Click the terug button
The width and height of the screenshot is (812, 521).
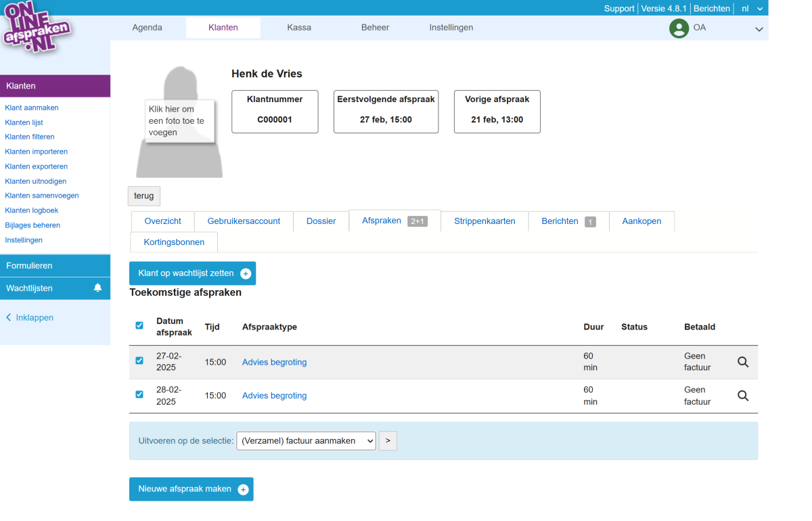pyautogui.click(x=144, y=196)
